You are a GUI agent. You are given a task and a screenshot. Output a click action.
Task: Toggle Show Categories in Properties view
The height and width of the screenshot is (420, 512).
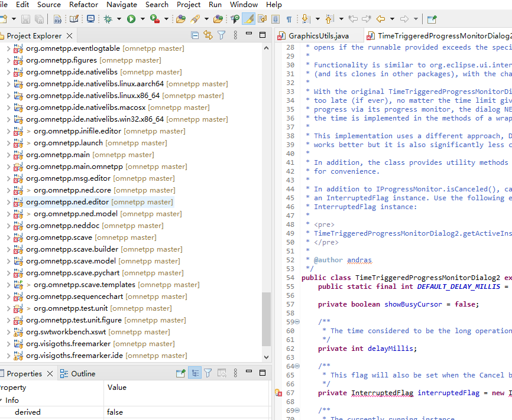tap(195, 373)
